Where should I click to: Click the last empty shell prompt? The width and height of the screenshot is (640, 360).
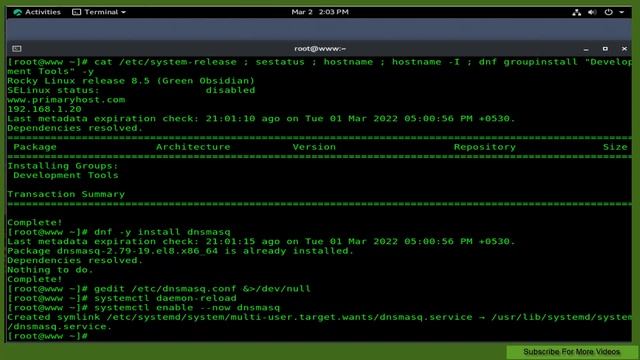pyautogui.click(x=47, y=336)
